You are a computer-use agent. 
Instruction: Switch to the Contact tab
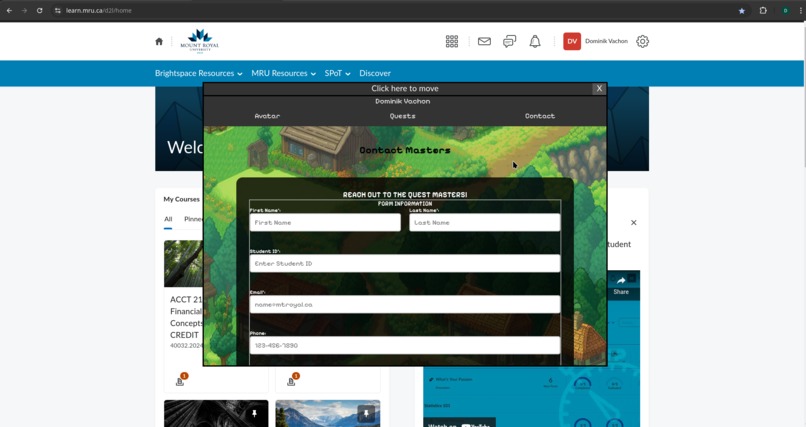pos(540,116)
